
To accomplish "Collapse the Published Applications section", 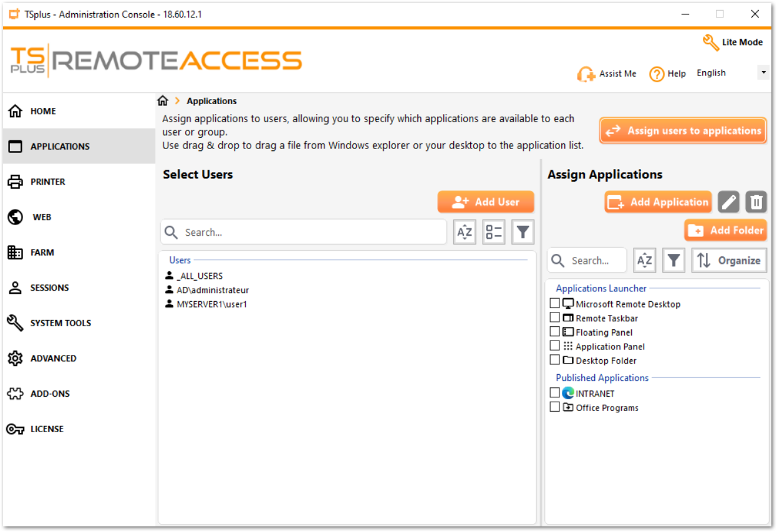I will (602, 377).
